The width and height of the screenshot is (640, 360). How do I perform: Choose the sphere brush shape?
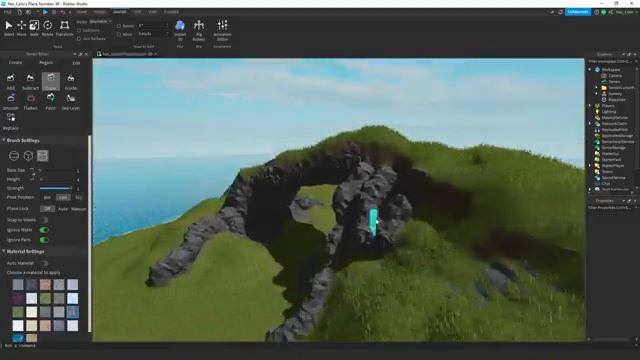click(x=14, y=156)
